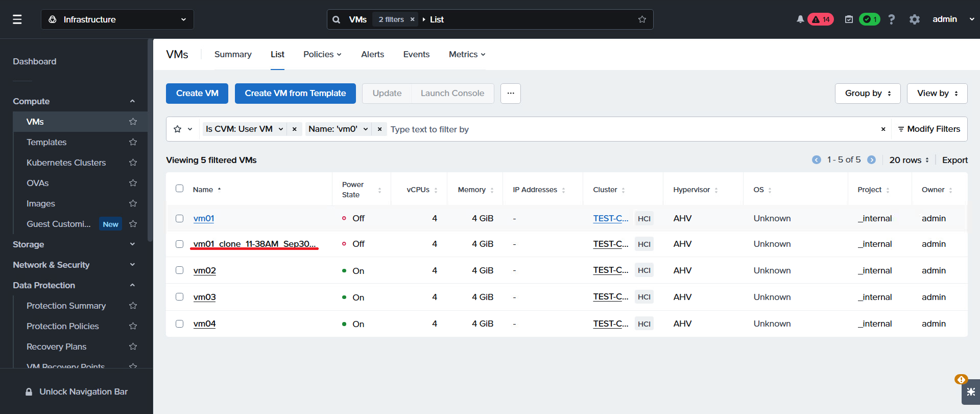Open the Infrastructure dropdown

117,19
